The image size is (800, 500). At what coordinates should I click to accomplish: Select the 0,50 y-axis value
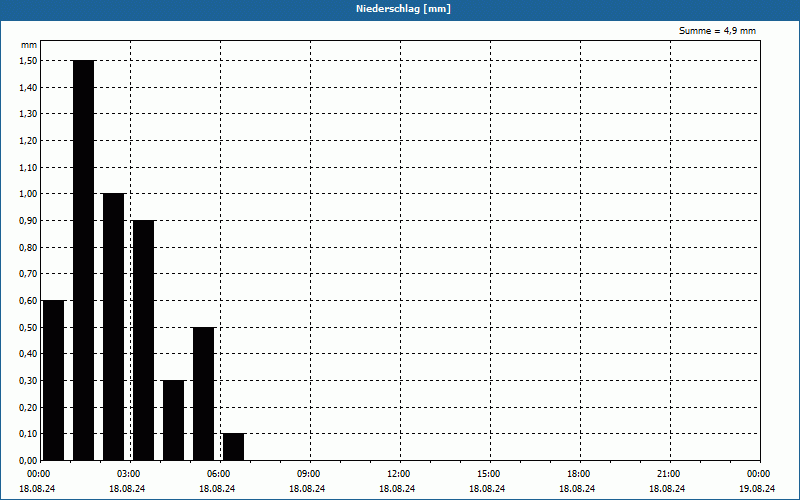pyautogui.click(x=28, y=327)
